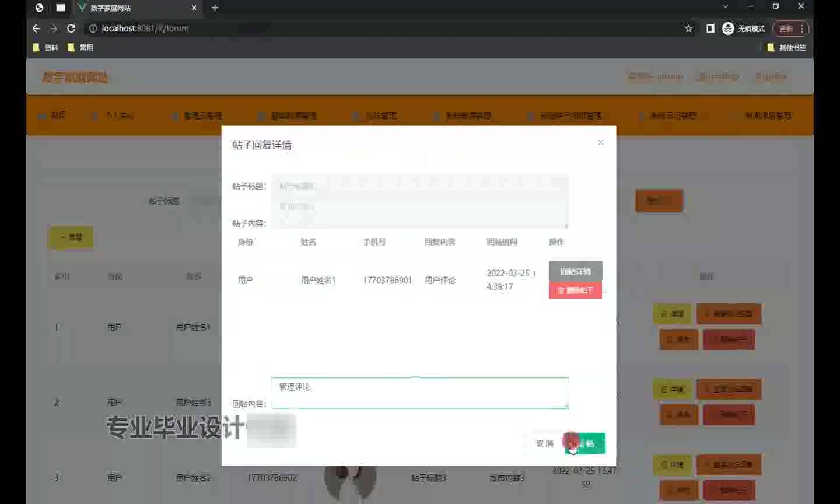Click the red delete button in the reply row
The height and width of the screenshot is (504, 840).
575,290
